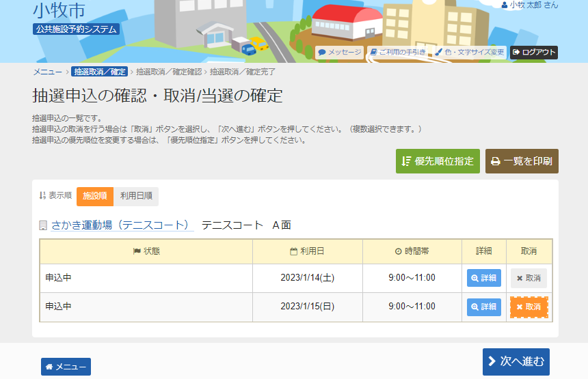View 詳細 for 2023/1/14 reservation
The width and height of the screenshot is (588, 379).
[x=484, y=278]
